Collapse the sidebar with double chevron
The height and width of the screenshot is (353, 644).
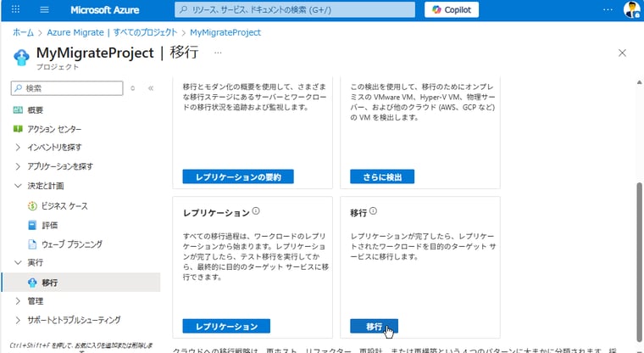click(x=151, y=88)
